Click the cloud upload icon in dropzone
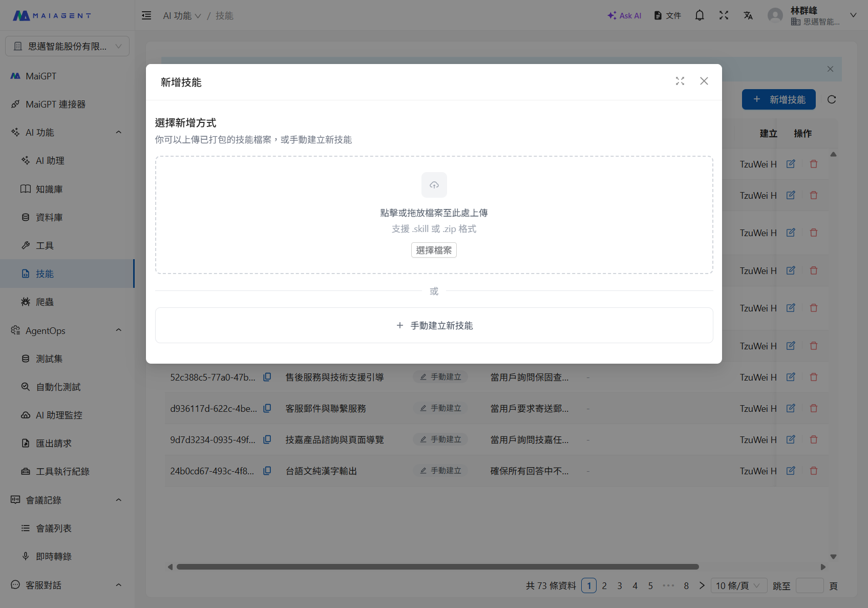868x608 pixels. [434, 185]
